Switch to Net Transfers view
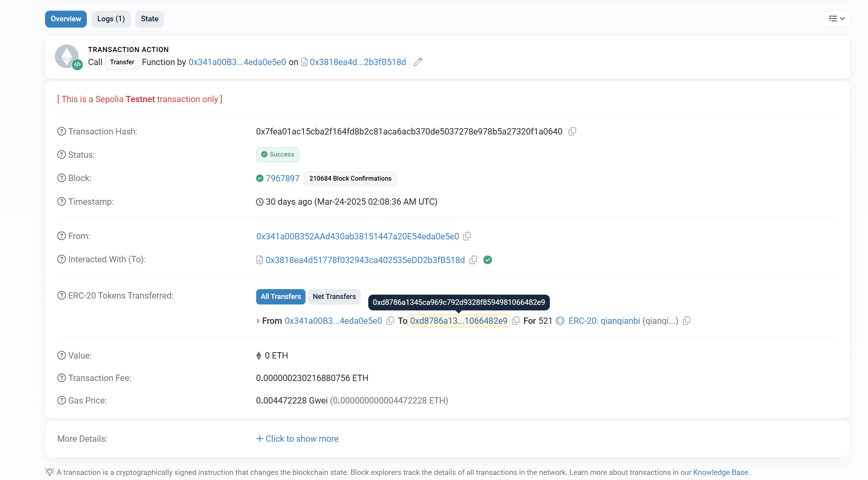Screen dimensions: 868x480 coord(334,296)
